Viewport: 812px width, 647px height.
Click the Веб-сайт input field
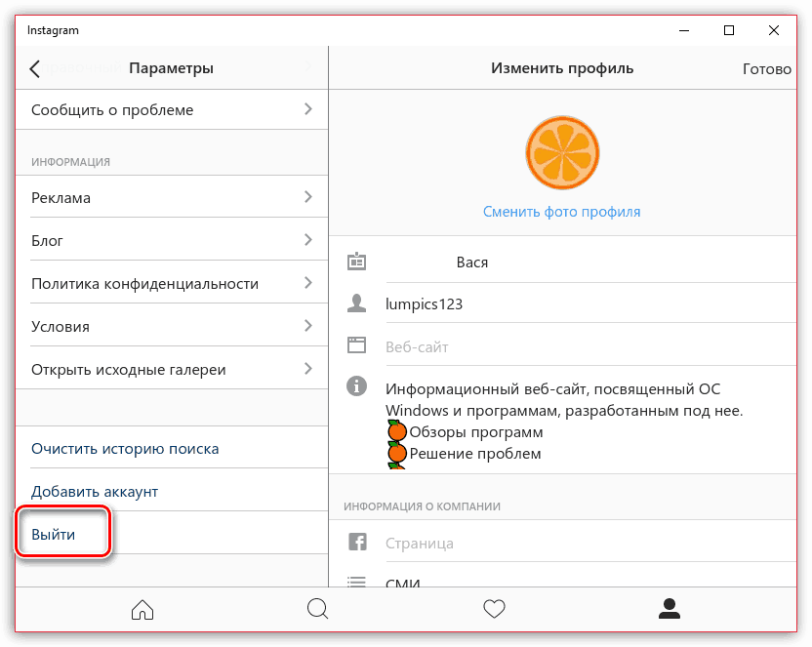(x=590, y=346)
